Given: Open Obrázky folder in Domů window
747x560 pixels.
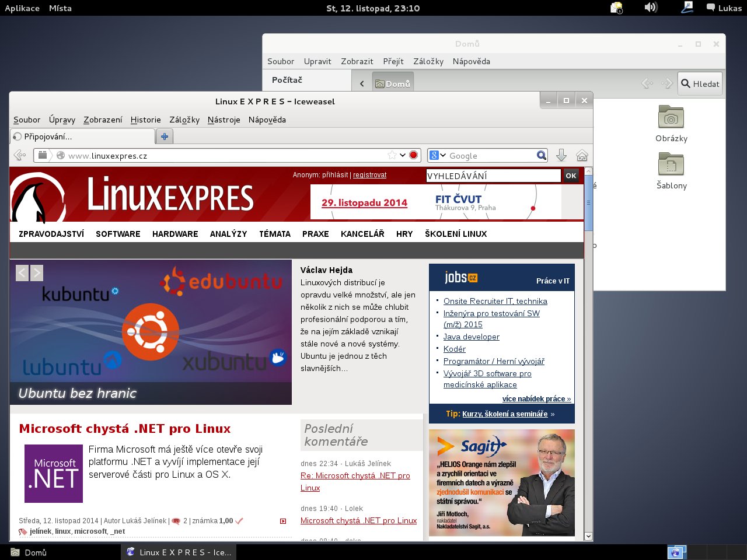Looking at the screenshot, I should click(671, 124).
